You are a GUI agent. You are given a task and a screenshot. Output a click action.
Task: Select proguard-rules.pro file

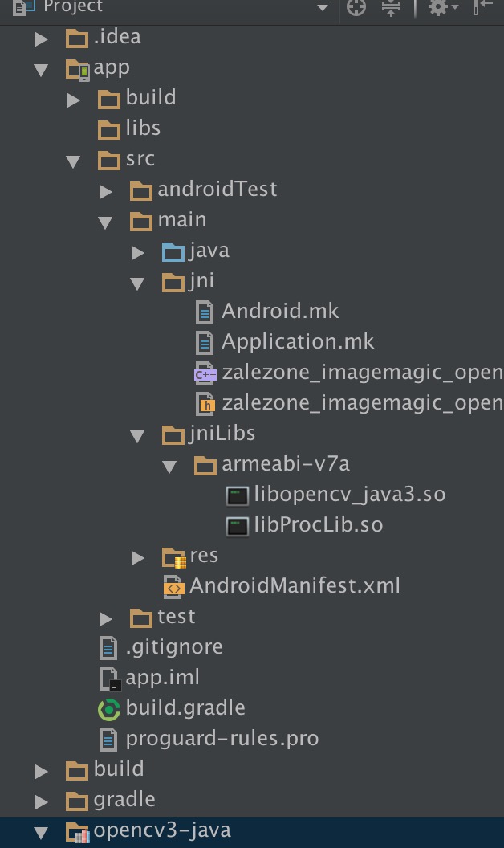tap(222, 739)
